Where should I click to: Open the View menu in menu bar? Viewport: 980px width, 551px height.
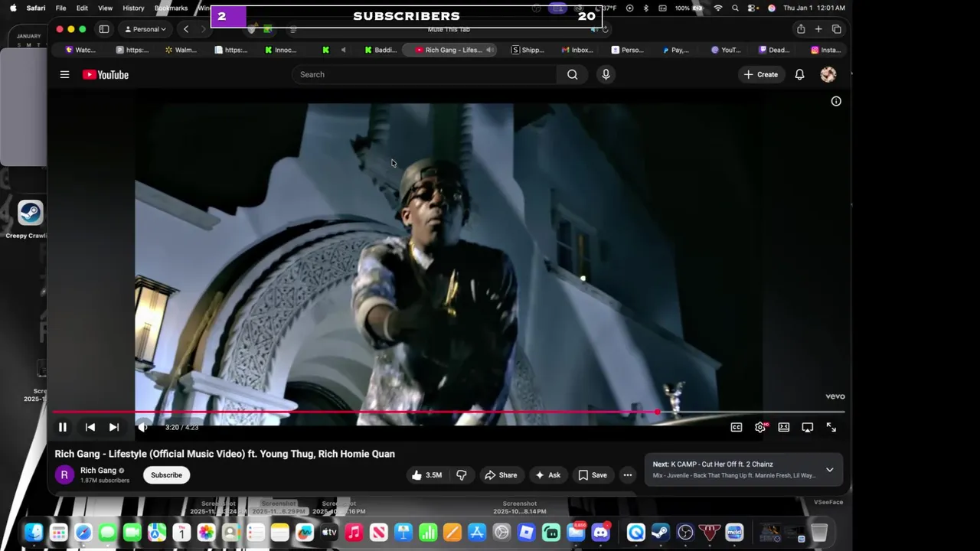[105, 8]
